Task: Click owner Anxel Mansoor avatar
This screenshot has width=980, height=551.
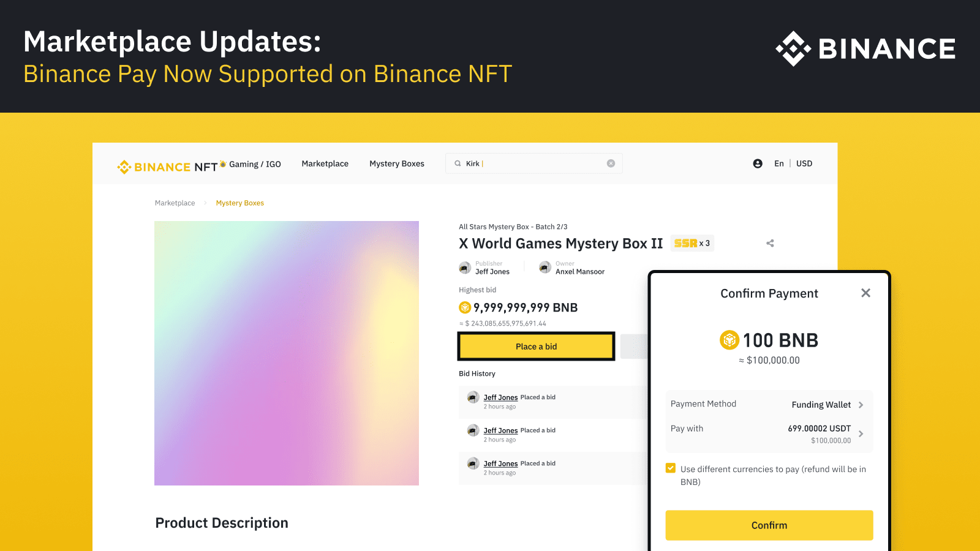Action: pos(545,268)
